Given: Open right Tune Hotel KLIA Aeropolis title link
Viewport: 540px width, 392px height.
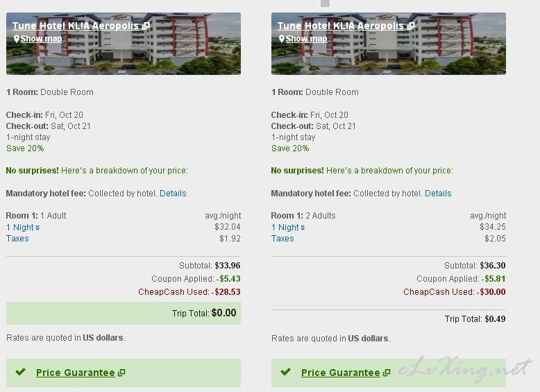Looking at the screenshot, I should [x=341, y=26].
